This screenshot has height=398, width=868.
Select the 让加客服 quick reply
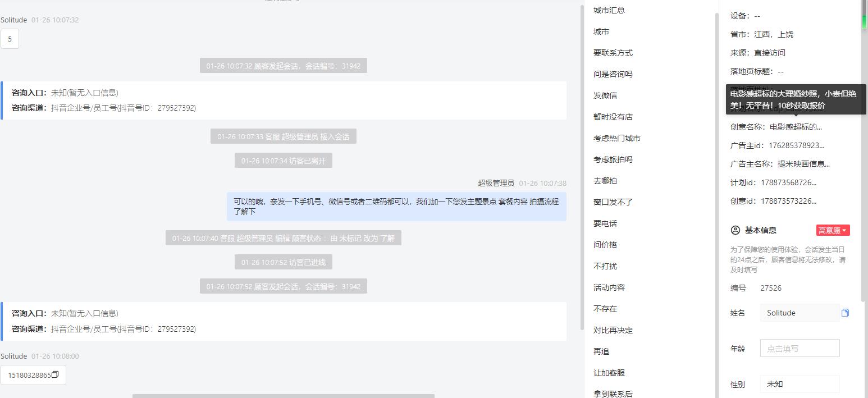pyautogui.click(x=609, y=373)
